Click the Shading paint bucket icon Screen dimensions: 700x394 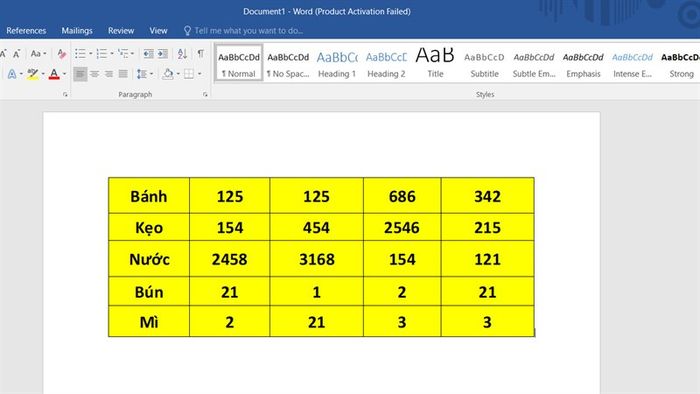pyautogui.click(x=168, y=74)
